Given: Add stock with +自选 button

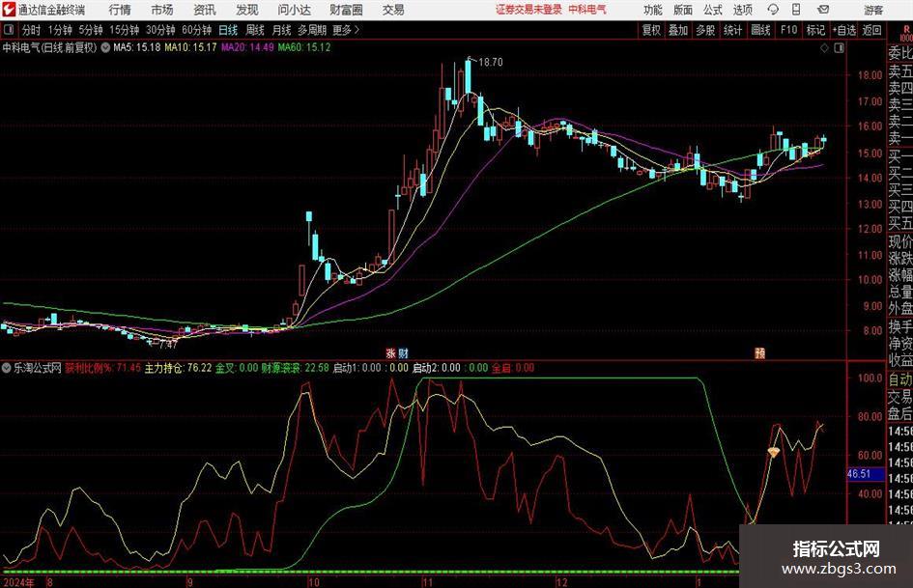Looking at the screenshot, I should (x=843, y=30).
